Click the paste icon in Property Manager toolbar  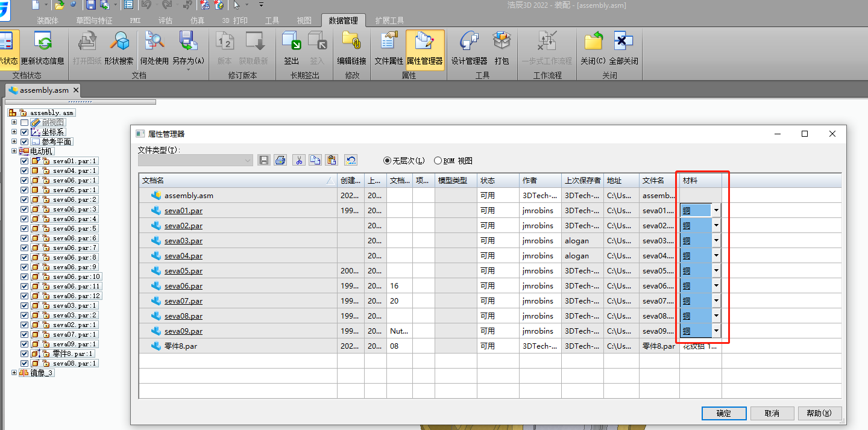[332, 160]
